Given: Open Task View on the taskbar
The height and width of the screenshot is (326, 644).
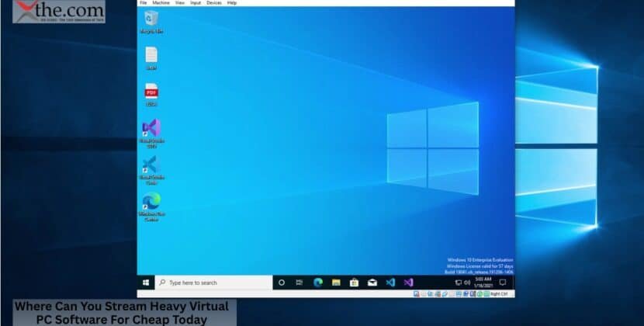Looking at the screenshot, I should [299, 283].
